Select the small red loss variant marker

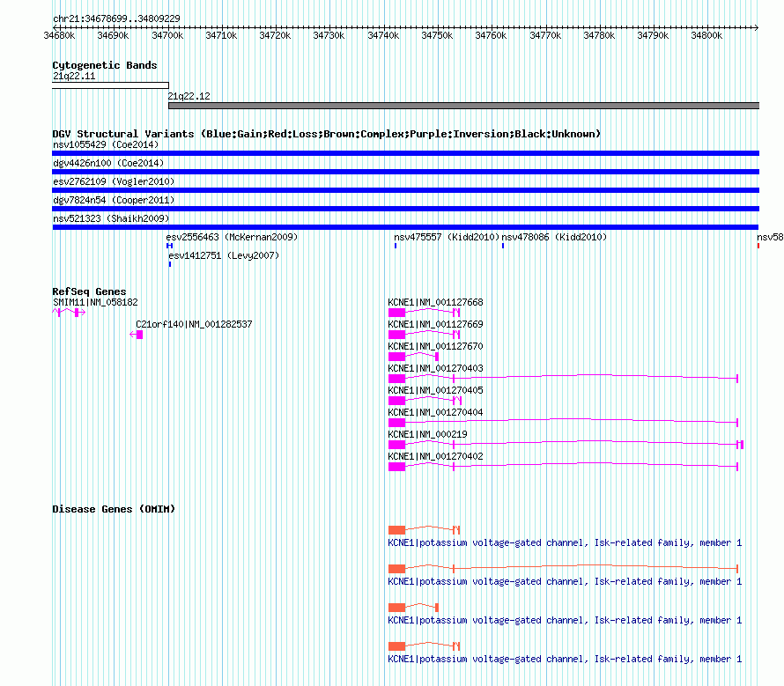[758, 246]
